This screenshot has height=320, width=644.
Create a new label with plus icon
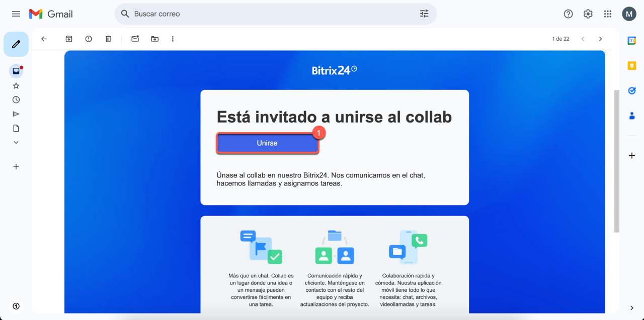(x=16, y=167)
